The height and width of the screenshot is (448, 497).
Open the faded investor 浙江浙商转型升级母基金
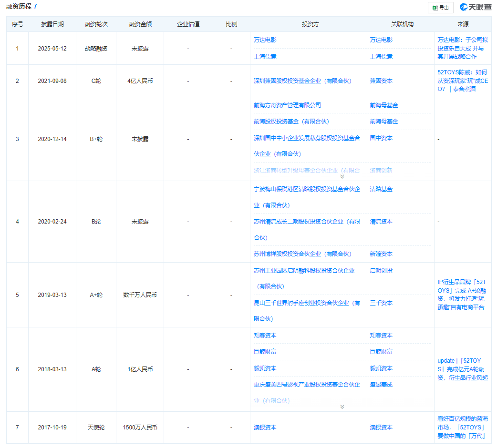pyautogui.click(x=307, y=170)
